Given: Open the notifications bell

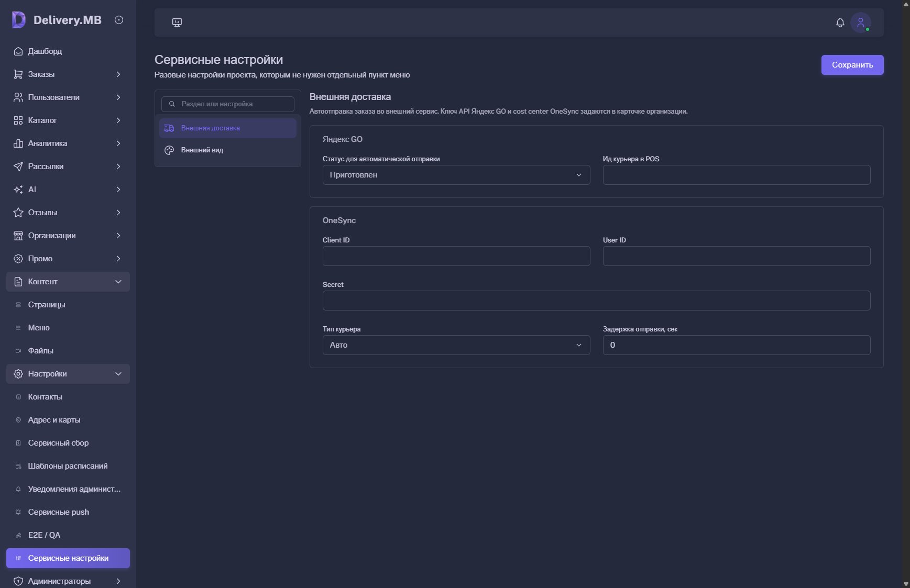Looking at the screenshot, I should tap(840, 23).
